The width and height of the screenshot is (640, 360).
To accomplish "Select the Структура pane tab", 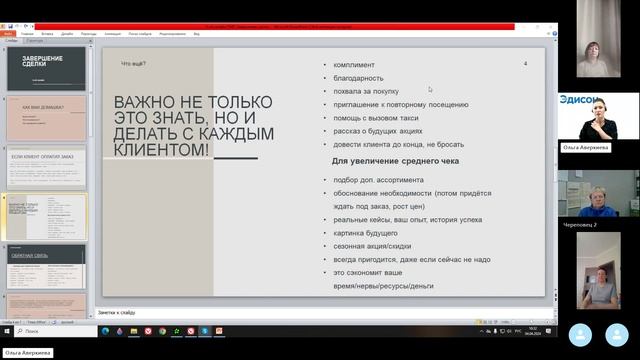I will pyautogui.click(x=35, y=41).
